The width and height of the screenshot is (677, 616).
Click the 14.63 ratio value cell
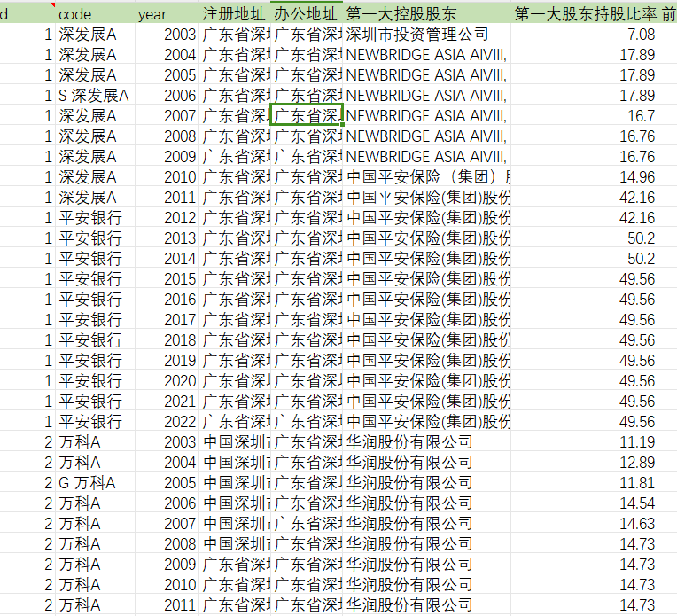pyautogui.click(x=585, y=524)
